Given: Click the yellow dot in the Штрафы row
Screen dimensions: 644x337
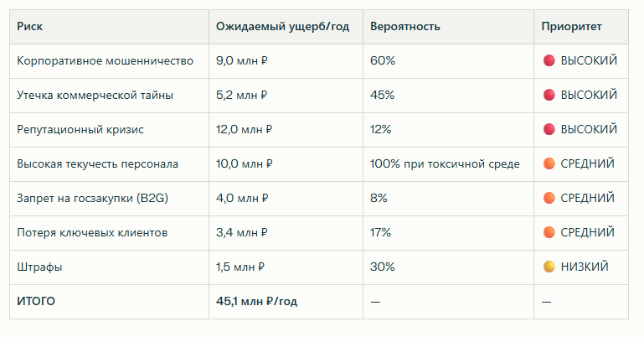Looking at the screenshot, I should tap(549, 267).
